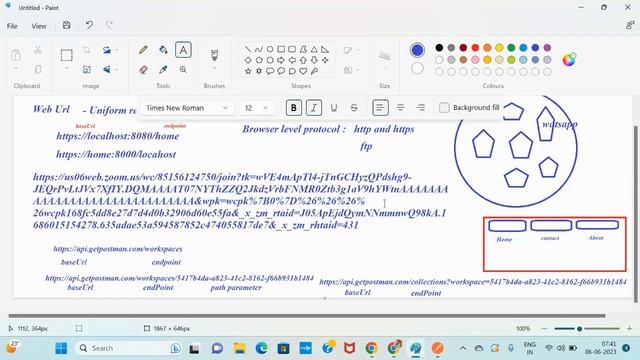Toggle Bold text formatting
Viewport: 640px width, 360px height.
coord(293,108)
